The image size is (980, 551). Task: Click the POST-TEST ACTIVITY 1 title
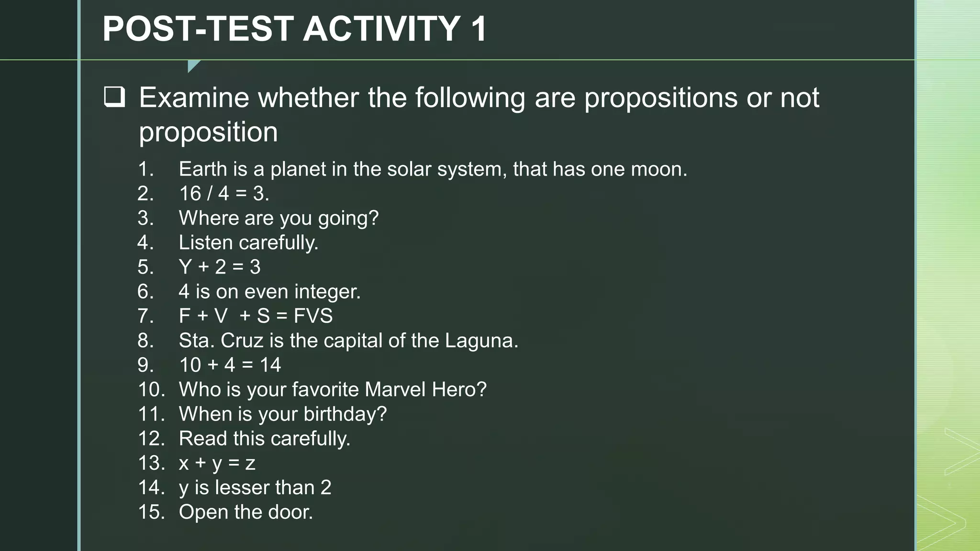[295, 29]
